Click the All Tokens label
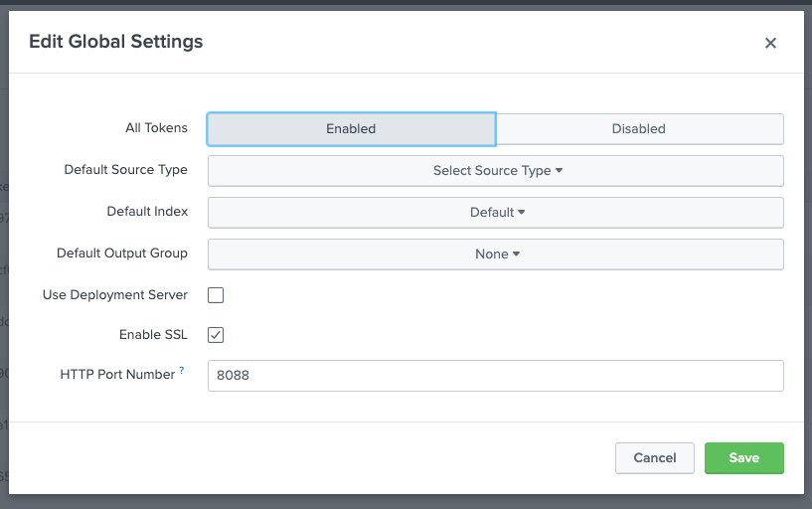 click(x=156, y=128)
